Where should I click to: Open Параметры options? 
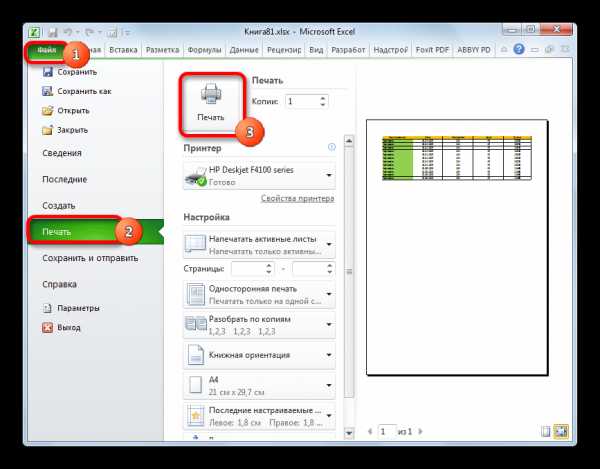click(x=71, y=308)
